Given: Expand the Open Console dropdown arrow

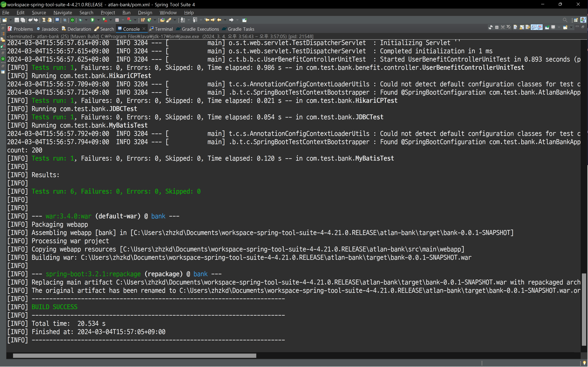Looking at the screenshot, I should coord(571,27).
